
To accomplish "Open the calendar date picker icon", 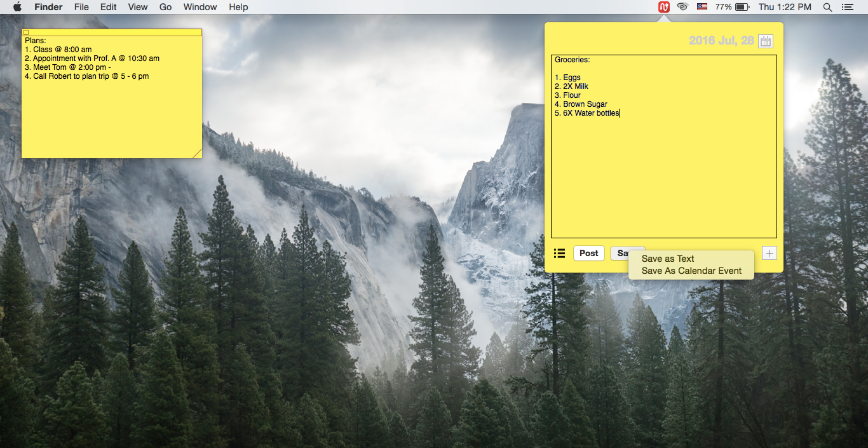I will coord(766,41).
